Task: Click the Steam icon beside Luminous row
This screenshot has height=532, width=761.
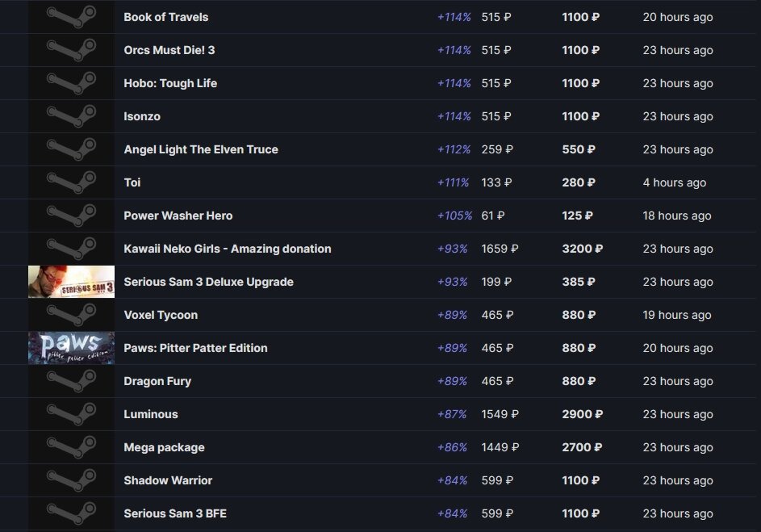Action: point(71,414)
